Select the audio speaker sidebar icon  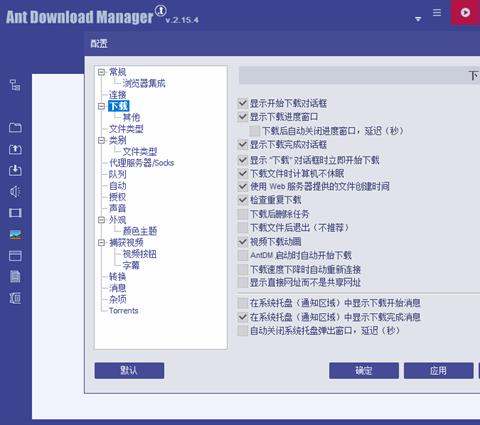point(15,192)
